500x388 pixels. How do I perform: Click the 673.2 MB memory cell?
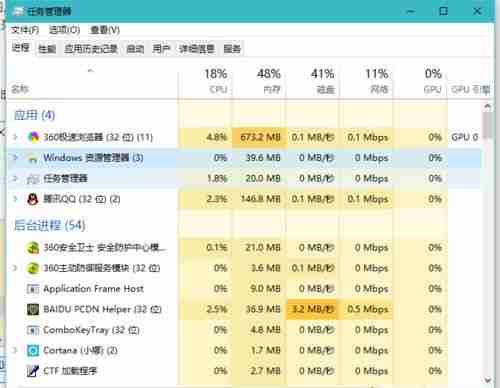259,137
